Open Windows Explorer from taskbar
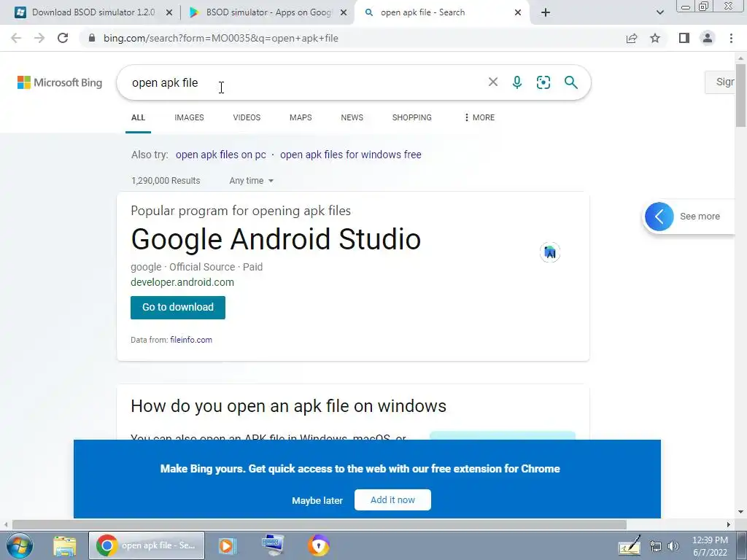The image size is (747, 560). click(64, 545)
